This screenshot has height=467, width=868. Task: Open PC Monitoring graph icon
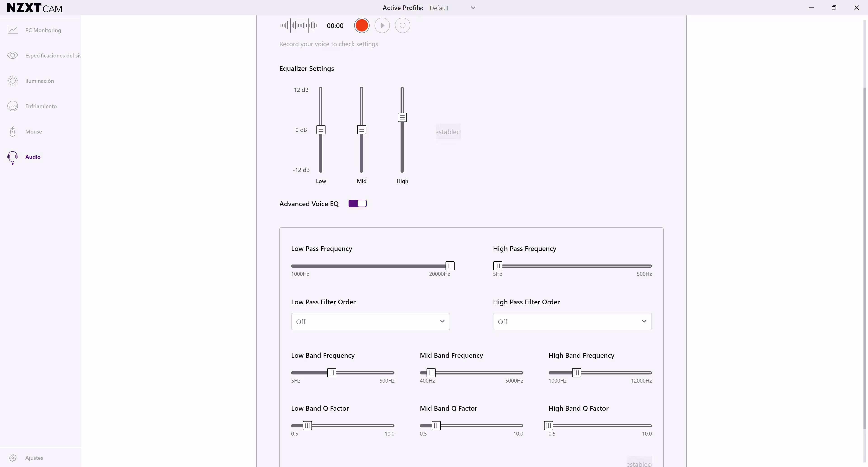click(x=13, y=30)
